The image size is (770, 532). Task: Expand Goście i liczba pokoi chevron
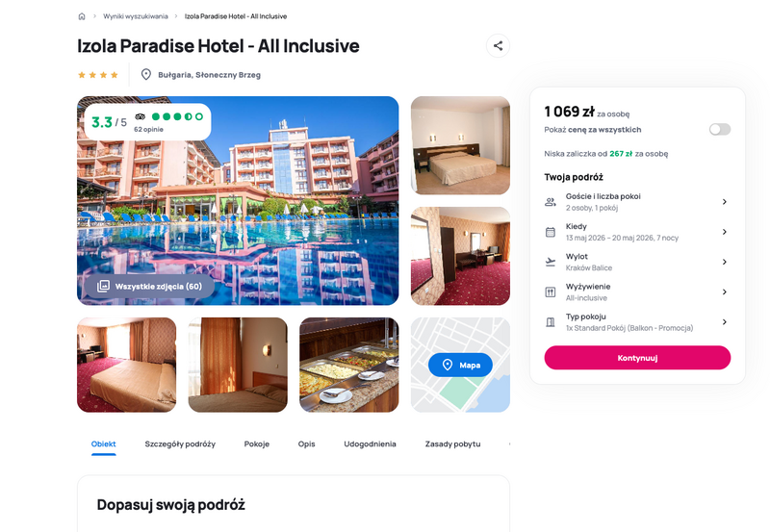point(725,202)
